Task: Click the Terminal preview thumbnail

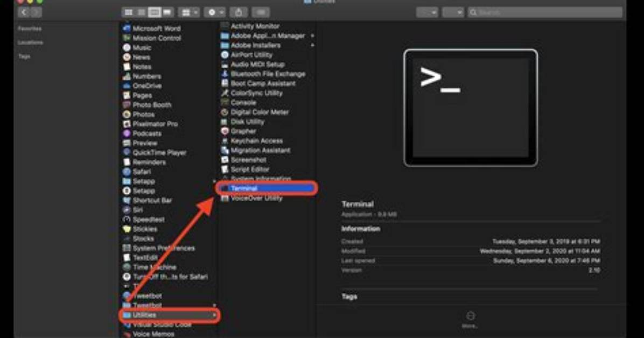Action: pos(471,108)
